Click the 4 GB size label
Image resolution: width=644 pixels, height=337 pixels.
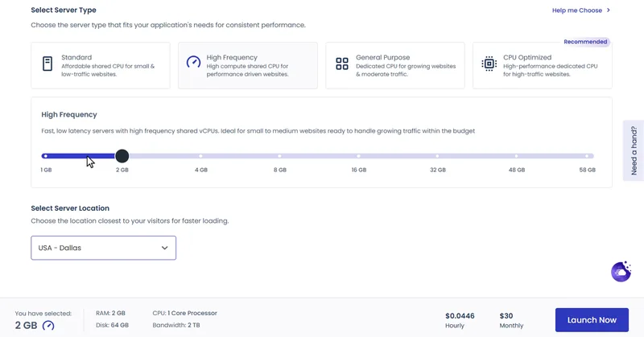[200, 170]
